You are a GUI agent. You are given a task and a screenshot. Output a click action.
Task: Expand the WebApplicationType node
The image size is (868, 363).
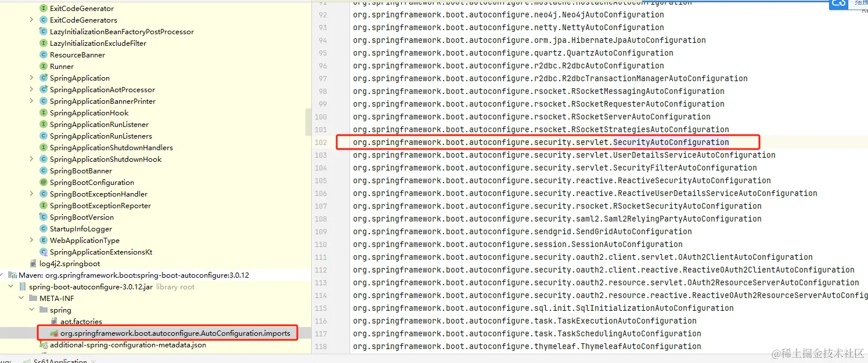click(31, 241)
